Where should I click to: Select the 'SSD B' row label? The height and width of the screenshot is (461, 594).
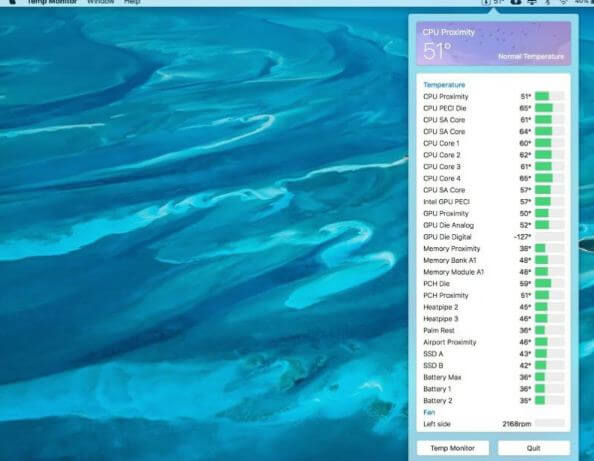click(x=433, y=366)
